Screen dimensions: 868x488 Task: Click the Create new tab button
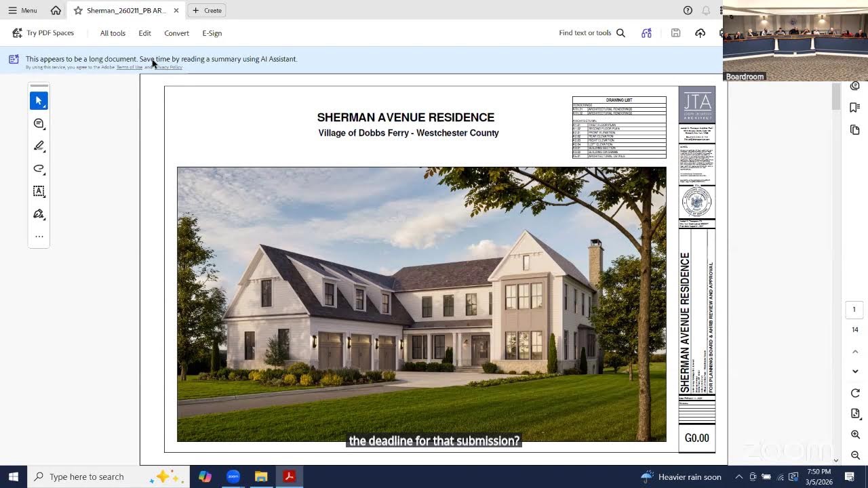207,10
